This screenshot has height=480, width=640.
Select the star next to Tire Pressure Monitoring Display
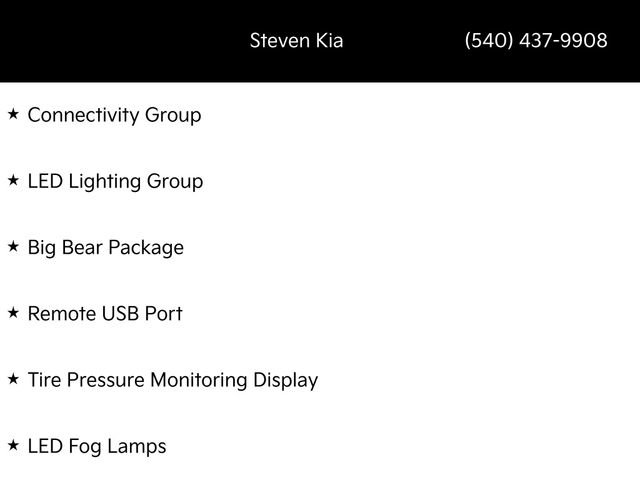[x=13, y=380]
